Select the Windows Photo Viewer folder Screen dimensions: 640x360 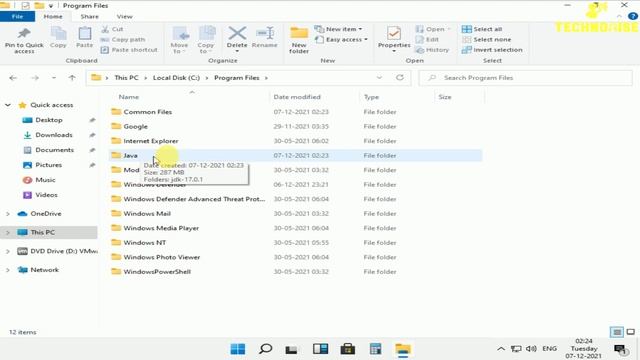pyautogui.click(x=162, y=257)
